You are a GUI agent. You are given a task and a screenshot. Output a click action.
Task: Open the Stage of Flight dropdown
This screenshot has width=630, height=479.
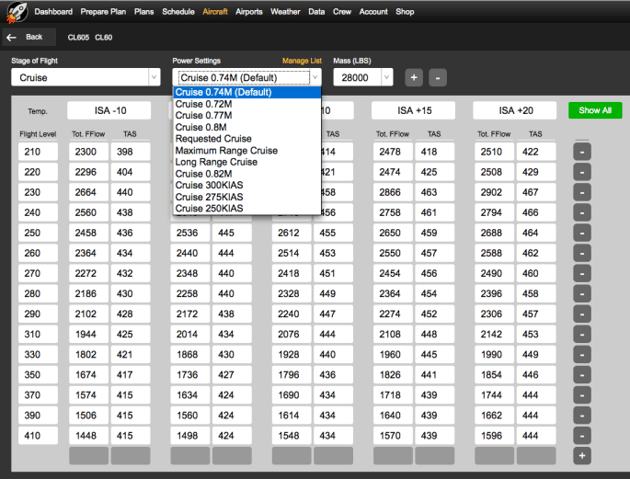(85, 77)
